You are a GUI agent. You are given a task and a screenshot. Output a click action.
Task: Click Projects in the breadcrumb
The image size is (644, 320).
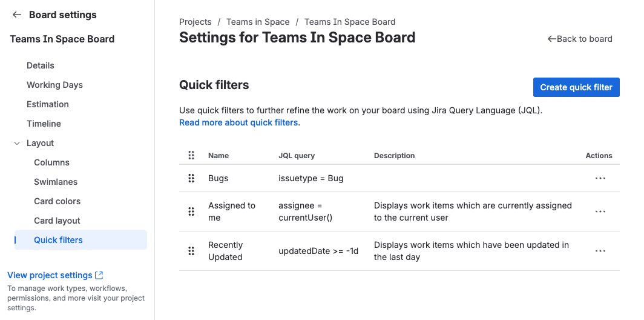pos(195,22)
